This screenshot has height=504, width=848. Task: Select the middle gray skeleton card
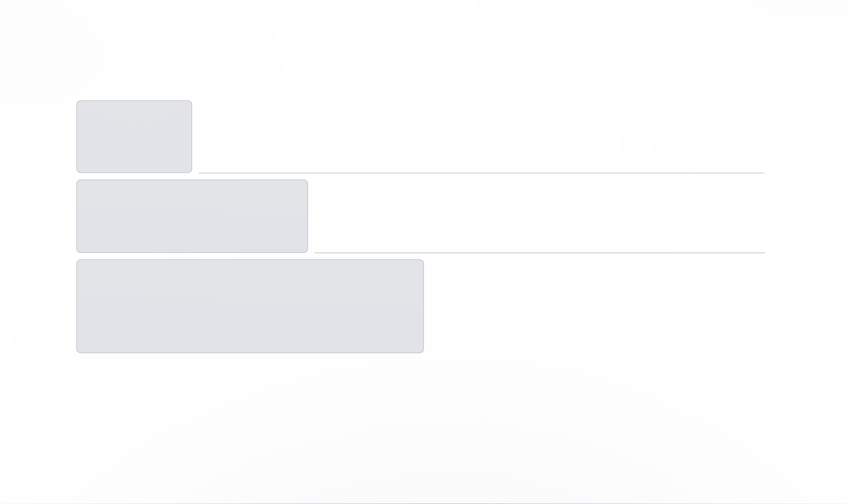(x=192, y=216)
